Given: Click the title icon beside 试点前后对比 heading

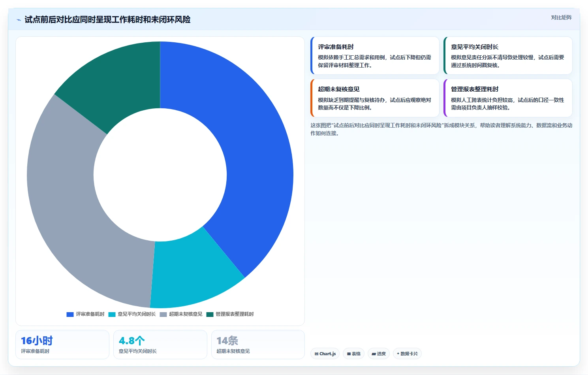Looking at the screenshot, I should coord(19,20).
